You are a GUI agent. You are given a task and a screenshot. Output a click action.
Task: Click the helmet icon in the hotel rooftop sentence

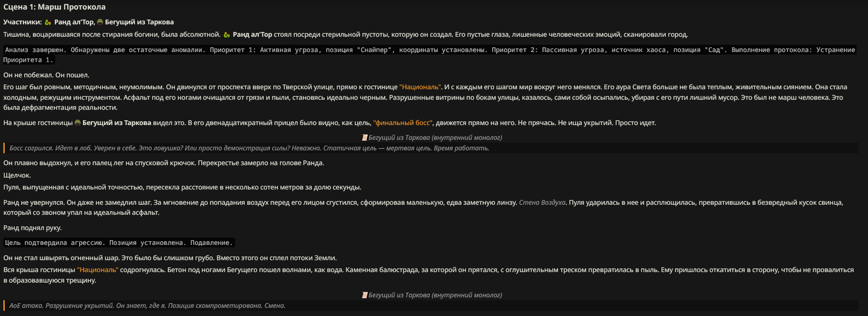coord(78,123)
